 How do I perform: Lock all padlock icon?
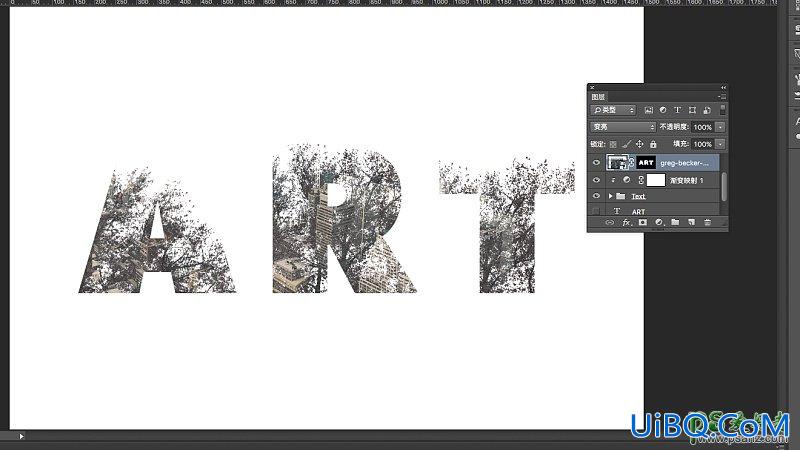point(653,144)
